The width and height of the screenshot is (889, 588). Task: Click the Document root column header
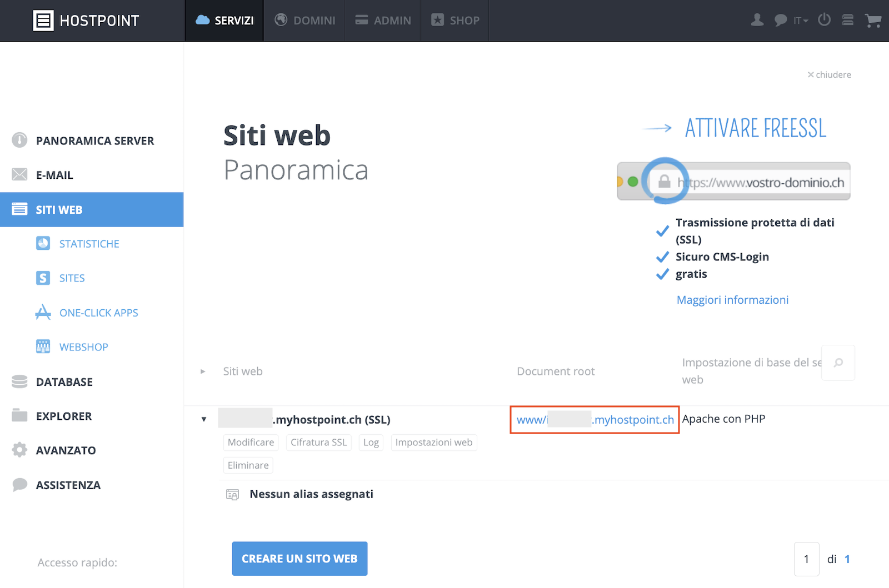pyautogui.click(x=556, y=371)
